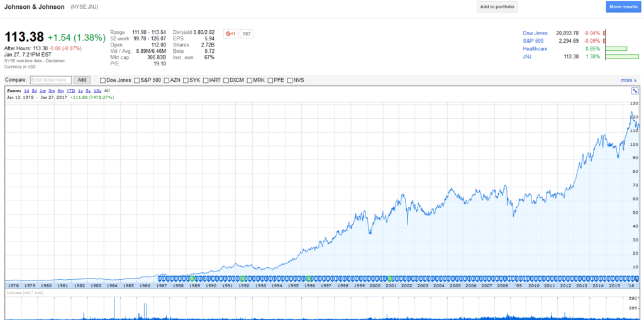The height and width of the screenshot is (320, 644).
Task: Click the 113.38 price heading
Action: [x=24, y=37]
